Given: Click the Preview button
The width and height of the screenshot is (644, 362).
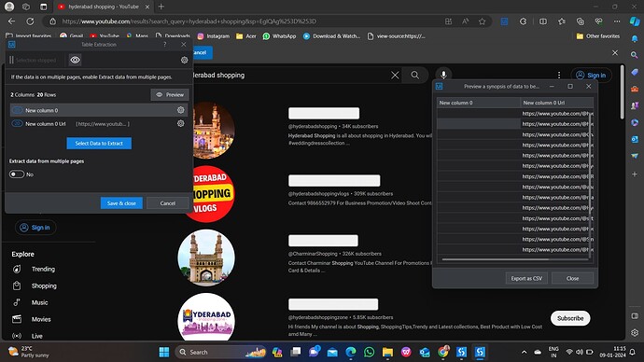Looking at the screenshot, I should [x=170, y=95].
